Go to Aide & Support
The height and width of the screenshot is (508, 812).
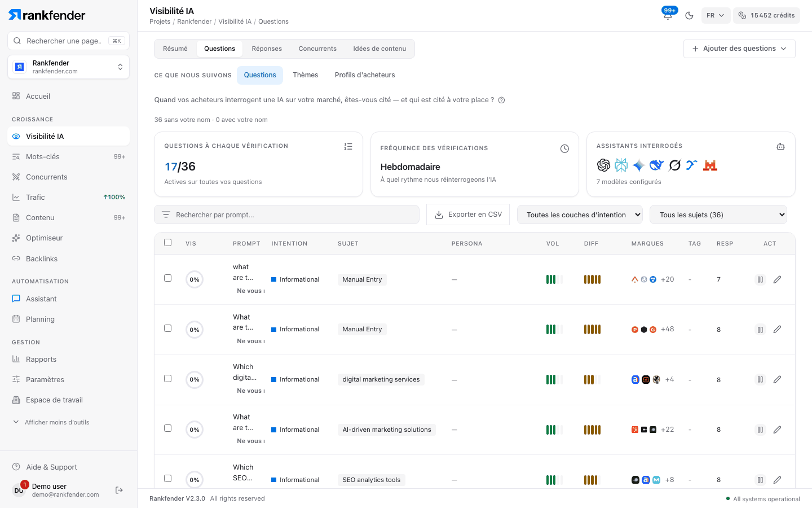point(68,467)
